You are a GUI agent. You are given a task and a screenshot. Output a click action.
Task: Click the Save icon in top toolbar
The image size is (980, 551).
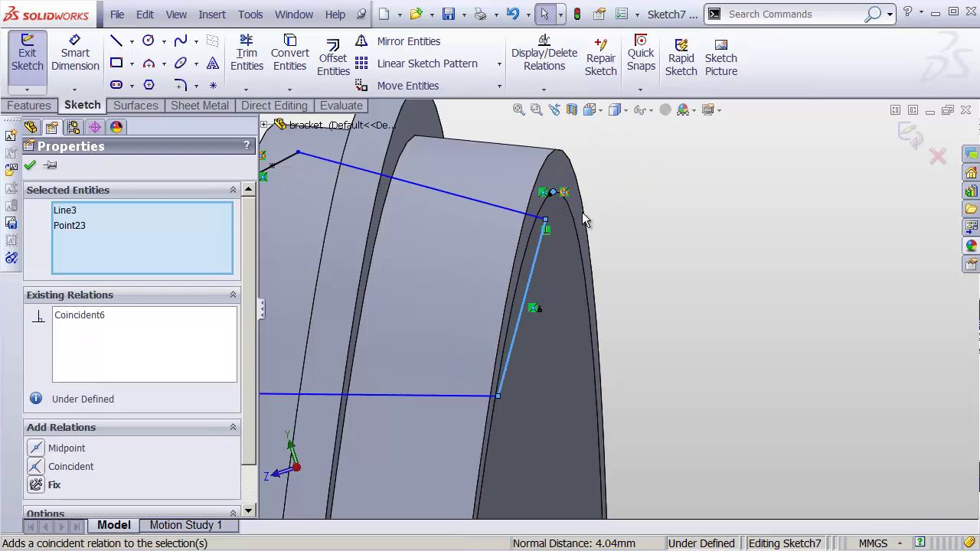[x=449, y=14]
